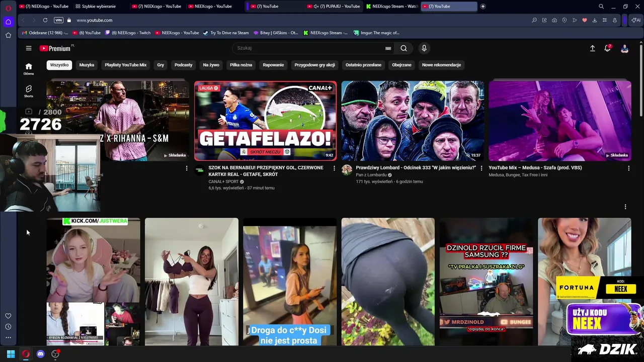Screen dimensions: 644x362
Task: Open YouTube hamburger guide menu
Action: tap(29, 48)
